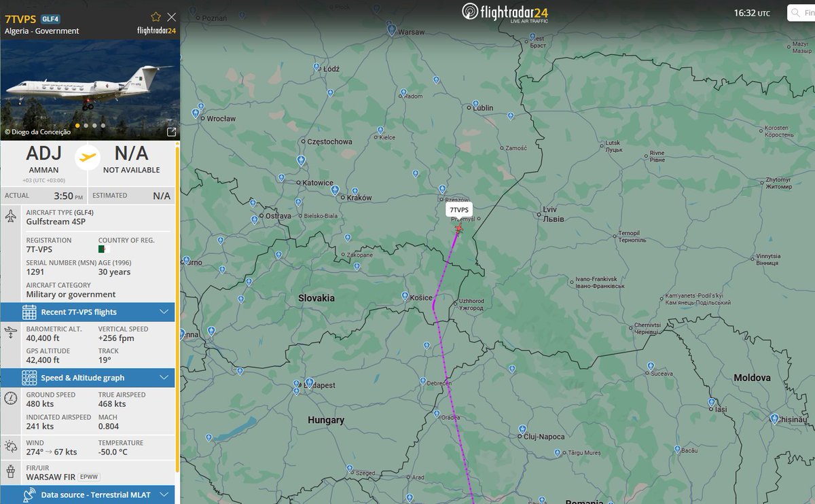
Task: Click the 7T-VPS registration value
Action: [39, 249]
